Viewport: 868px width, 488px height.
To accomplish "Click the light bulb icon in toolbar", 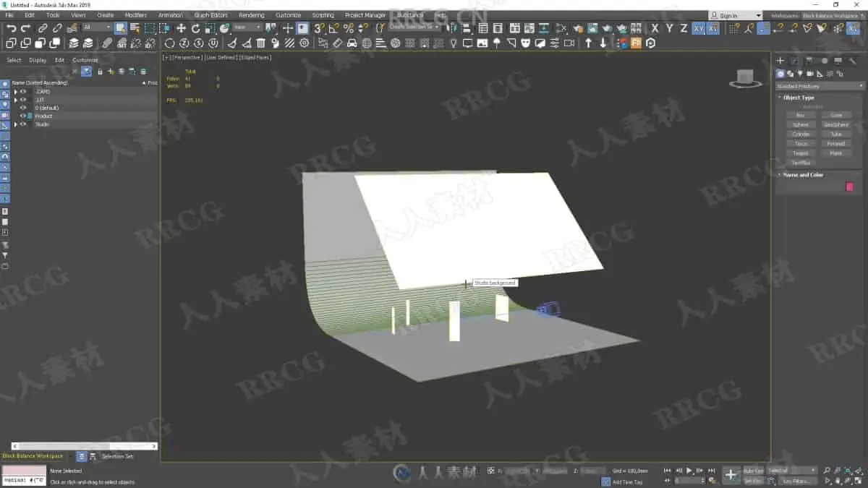I will (x=454, y=43).
